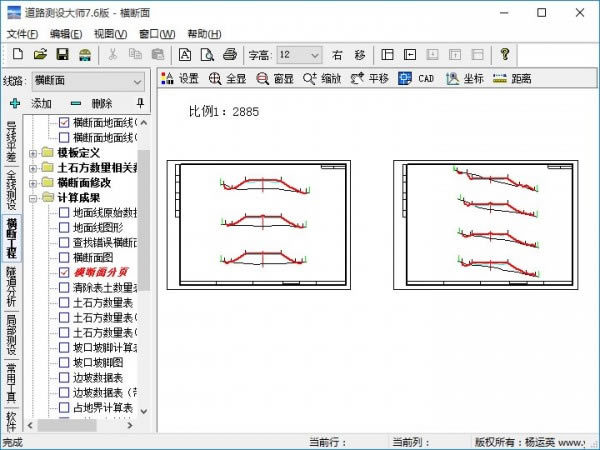This screenshot has height=450, width=600.
Task: Click the 全显 show-all view tool
Action: coord(226,78)
